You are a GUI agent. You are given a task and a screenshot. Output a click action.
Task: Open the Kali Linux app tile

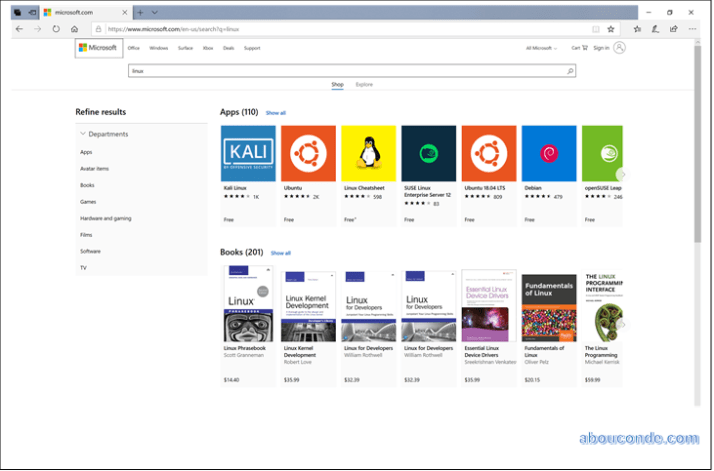pyautogui.click(x=247, y=153)
